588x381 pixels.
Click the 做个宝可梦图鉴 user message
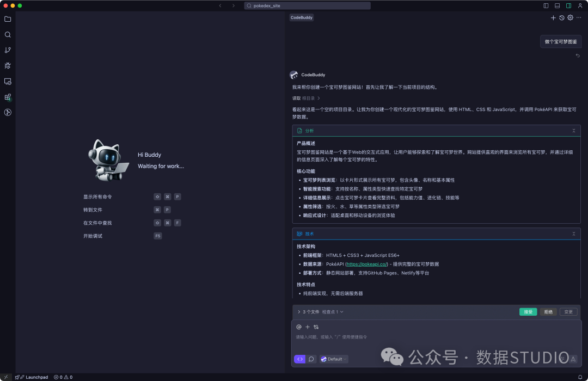pyautogui.click(x=561, y=41)
